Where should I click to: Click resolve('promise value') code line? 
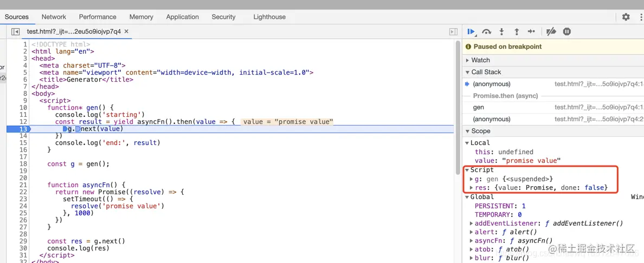coord(118,206)
